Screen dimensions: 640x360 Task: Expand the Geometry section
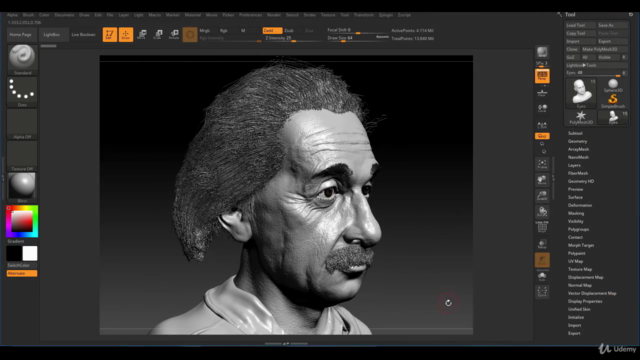pyautogui.click(x=578, y=141)
